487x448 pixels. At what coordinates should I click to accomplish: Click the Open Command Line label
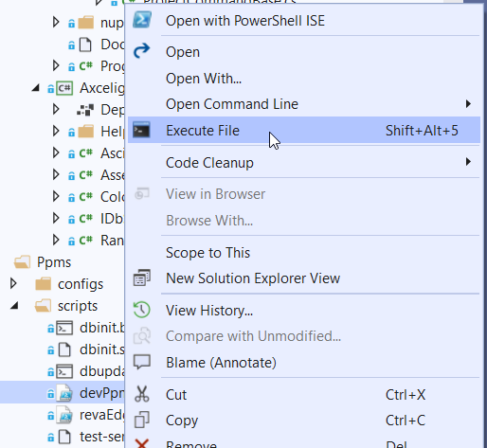click(x=232, y=104)
